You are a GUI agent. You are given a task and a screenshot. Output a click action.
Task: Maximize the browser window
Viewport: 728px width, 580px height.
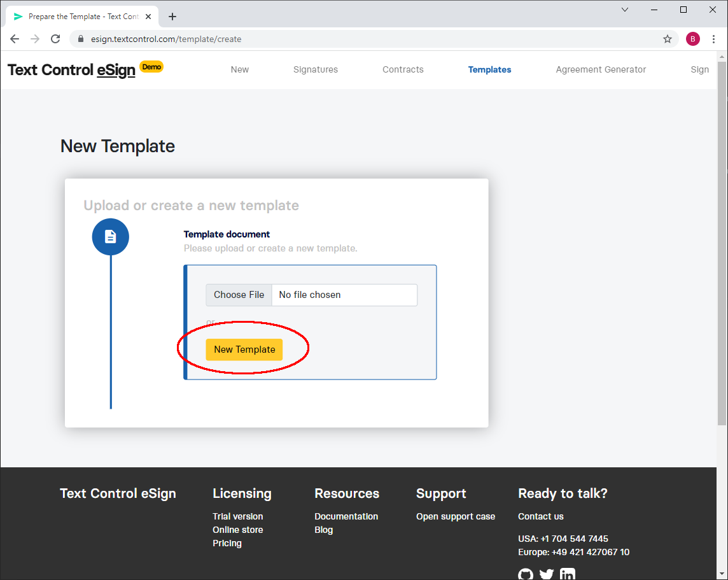pyautogui.click(x=683, y=10)
